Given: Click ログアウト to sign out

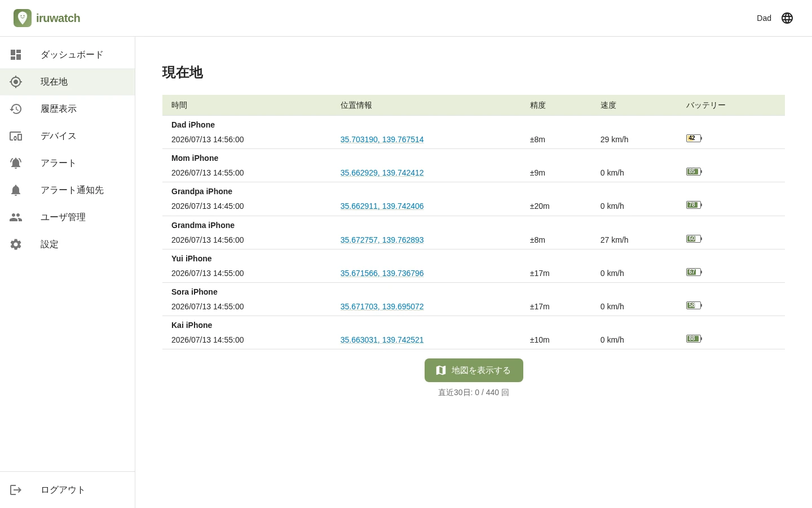Looking at the screenshot, I should pos(68,490).
